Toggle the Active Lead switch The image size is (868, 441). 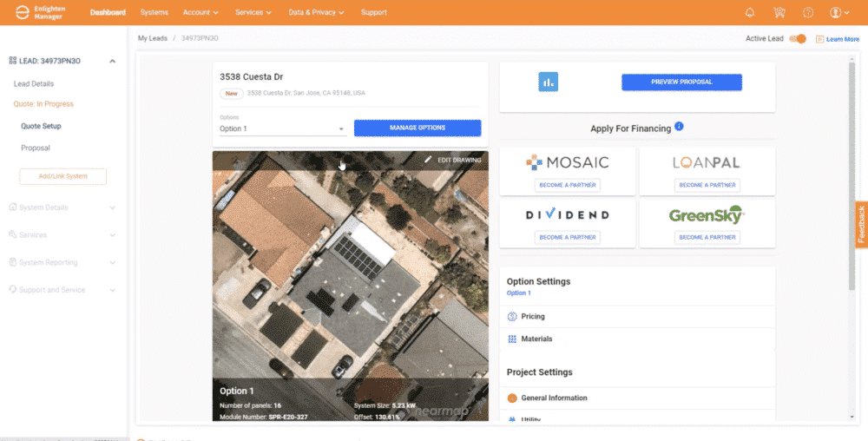[798, 39]
